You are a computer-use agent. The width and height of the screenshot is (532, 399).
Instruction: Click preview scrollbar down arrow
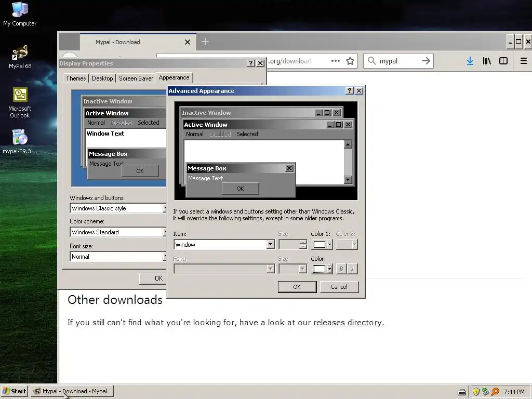[x=348, y=179]
